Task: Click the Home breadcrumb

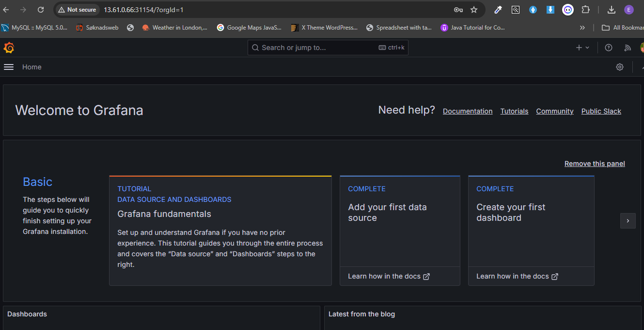Action: coord(32,67)
